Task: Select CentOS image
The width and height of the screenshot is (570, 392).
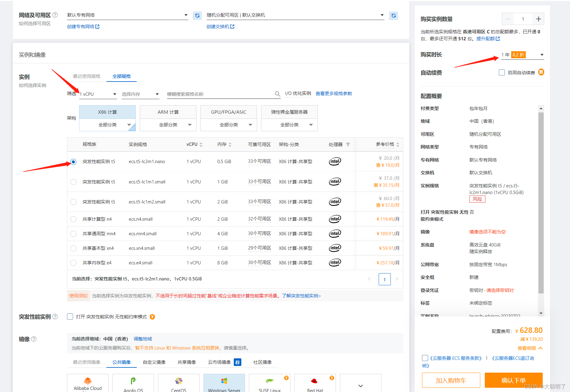Action: click(179, 383)
